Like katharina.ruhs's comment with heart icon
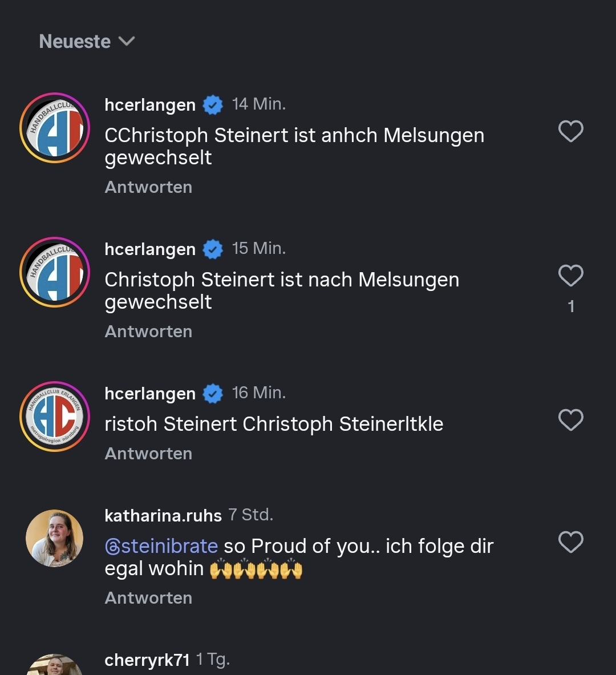616x675 pixels. click(570, 542)
